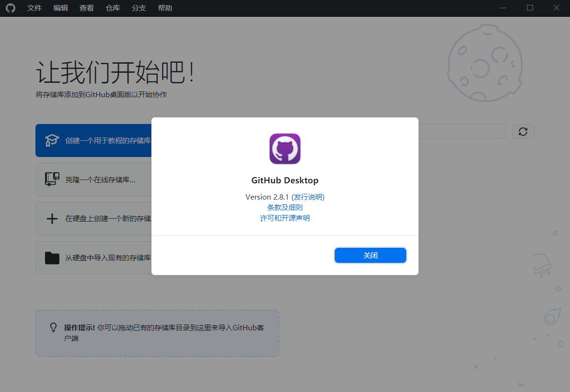This screenshot has width=570, height=392.
Task: Click the GitHub Octocat logo in title bar
Action: pos(11,8)
